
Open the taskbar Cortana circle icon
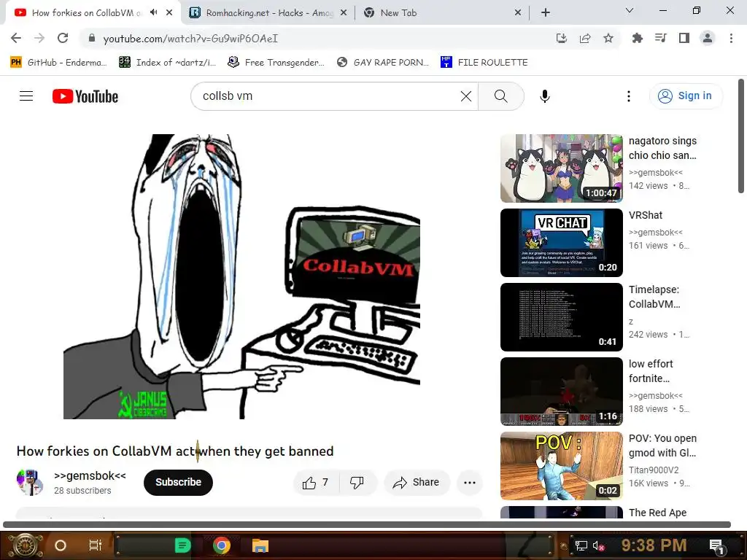[61, 545]
